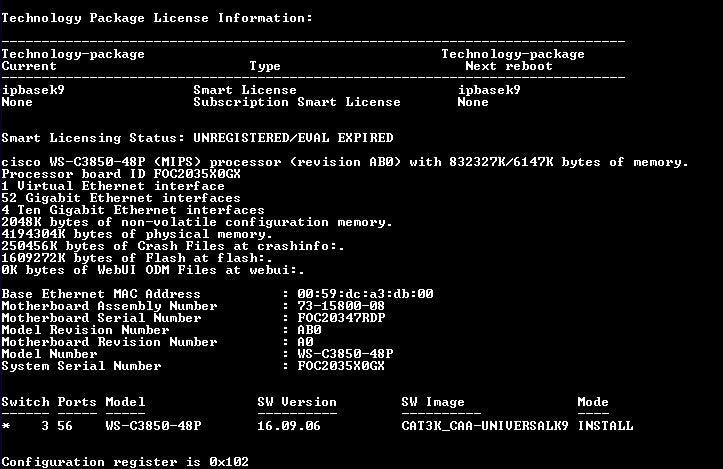Click the 'SW Image' column header

click(x=433, y=402)
